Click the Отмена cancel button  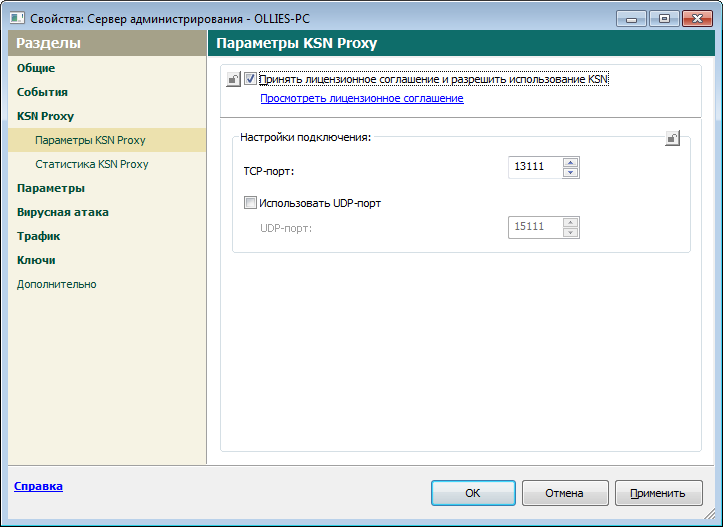(x=565, y=493)
